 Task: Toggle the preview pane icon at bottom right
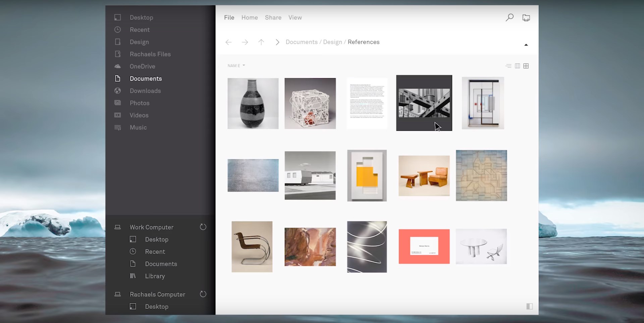coord(529,306)
